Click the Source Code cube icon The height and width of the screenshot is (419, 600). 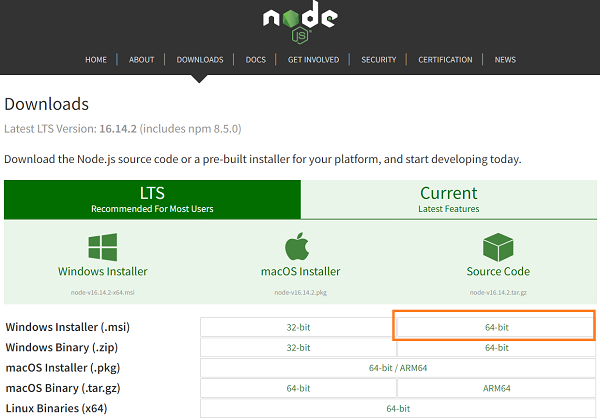pyautogui.click(x=498, y=247)
